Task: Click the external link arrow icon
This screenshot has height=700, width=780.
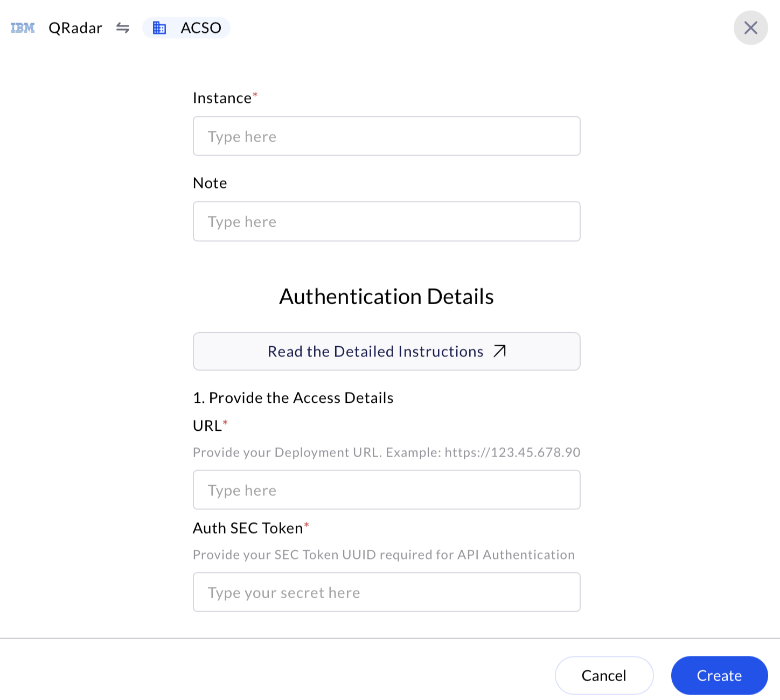Action: (499, 351)
